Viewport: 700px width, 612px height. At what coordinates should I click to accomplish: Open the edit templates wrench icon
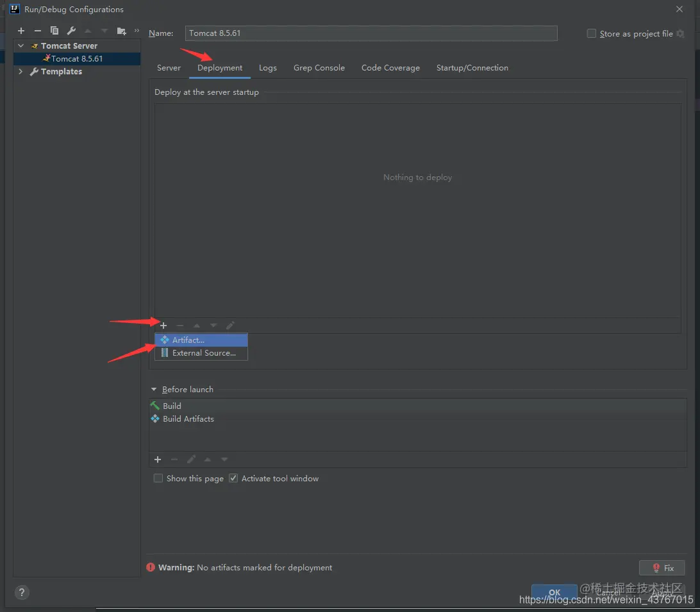(x=71, y=31)
